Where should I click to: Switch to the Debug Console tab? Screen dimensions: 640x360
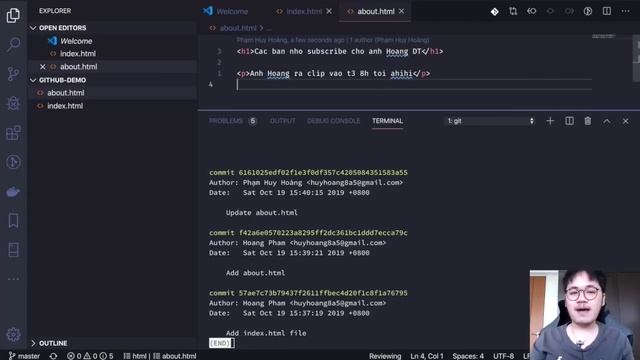(333, 121)
